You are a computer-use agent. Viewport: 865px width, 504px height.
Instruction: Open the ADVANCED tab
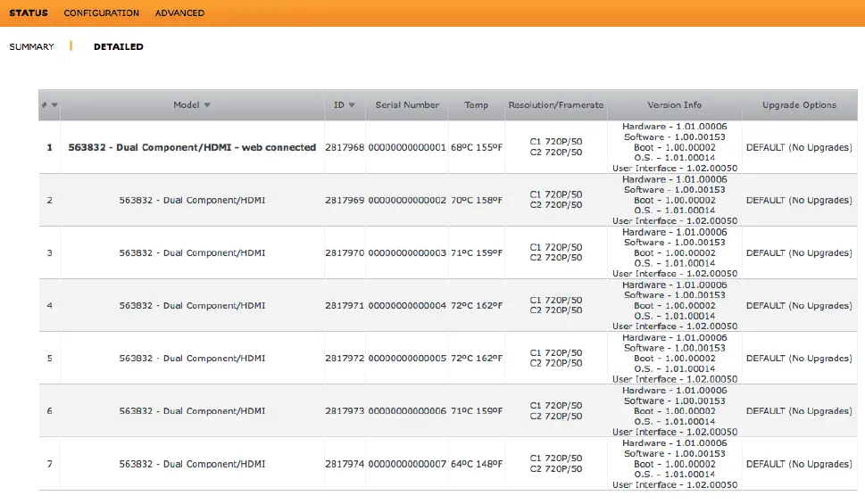tap(179, 12)
